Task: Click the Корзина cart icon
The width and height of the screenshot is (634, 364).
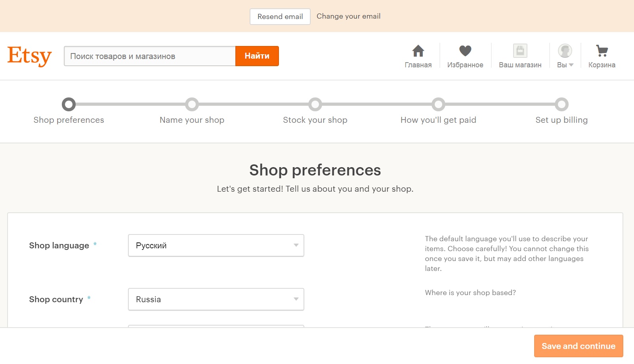Action: tap(602, 51)
